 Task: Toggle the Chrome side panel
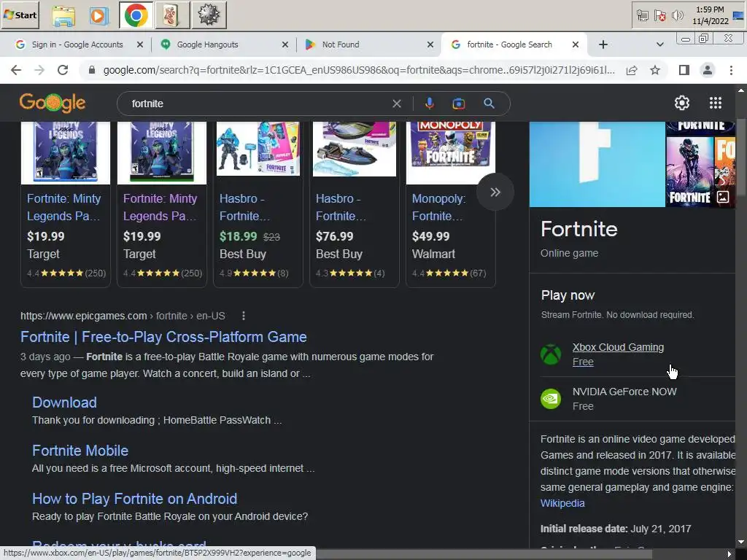pyautogui.click(x=684, y=71)
